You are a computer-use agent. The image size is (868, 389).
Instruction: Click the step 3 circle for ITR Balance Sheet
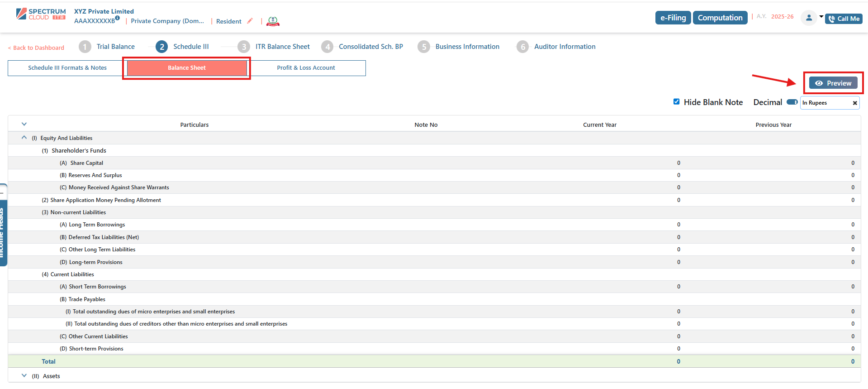[x=244, y=47]
